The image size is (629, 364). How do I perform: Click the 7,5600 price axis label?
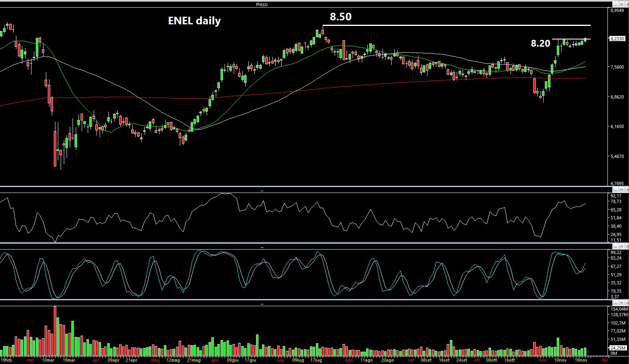[617, 67]
